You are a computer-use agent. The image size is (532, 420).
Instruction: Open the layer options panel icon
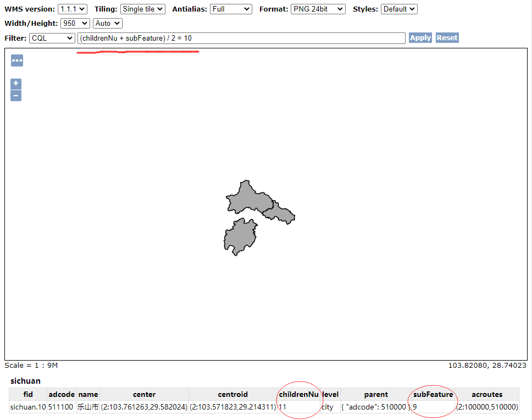pyautogui.click(x=16, y=60)
